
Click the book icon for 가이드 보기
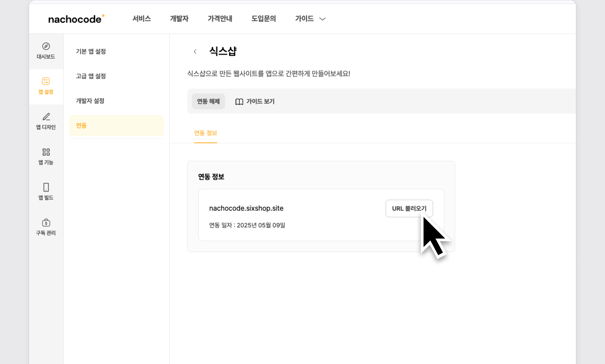[x=239, y=102]
